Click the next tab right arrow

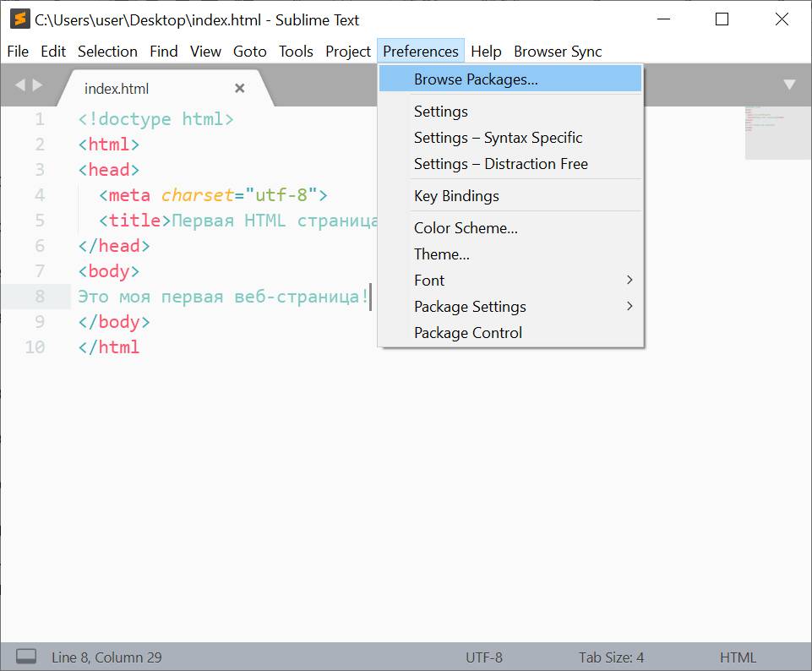[37, 85]
